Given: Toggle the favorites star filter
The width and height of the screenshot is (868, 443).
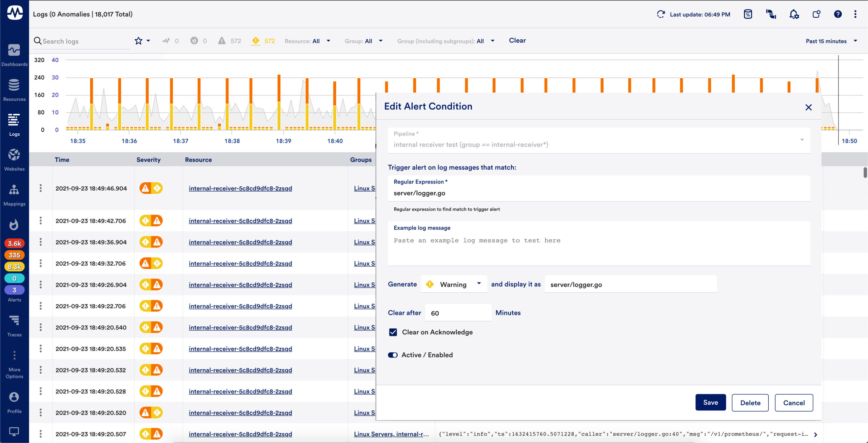Looking at the screenshot, I should (139, 41).
